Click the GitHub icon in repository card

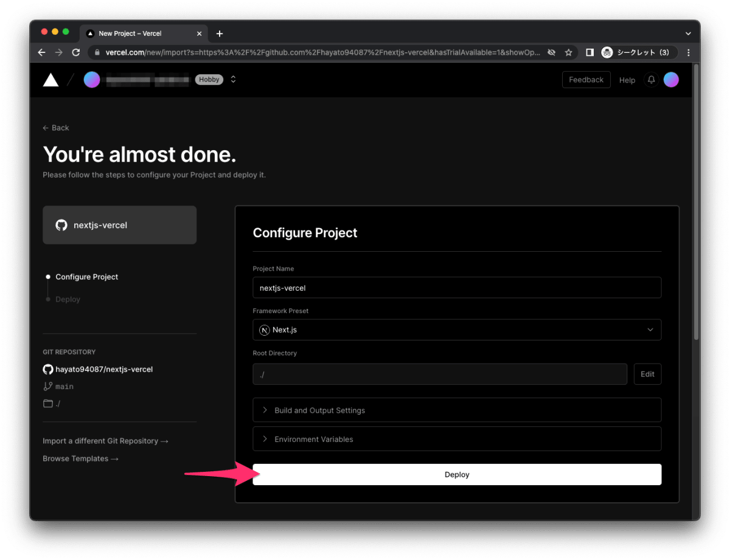[x=61, y=225]
